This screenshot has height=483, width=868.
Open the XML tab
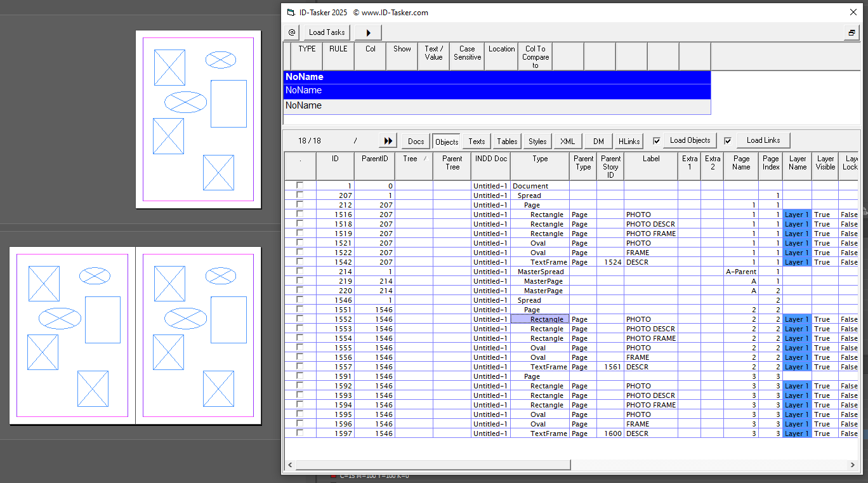(x=567, y=140)
